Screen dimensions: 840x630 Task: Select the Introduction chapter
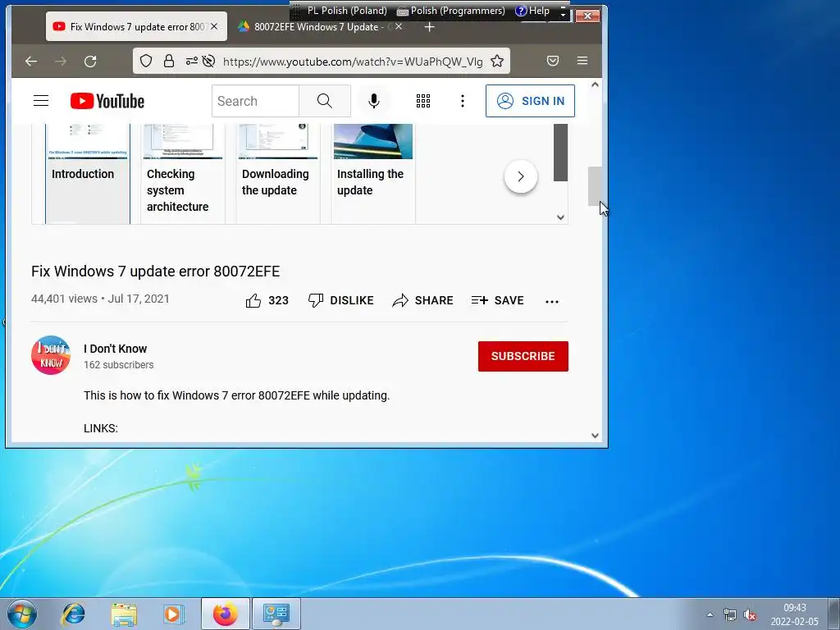[x=88, y=174]
